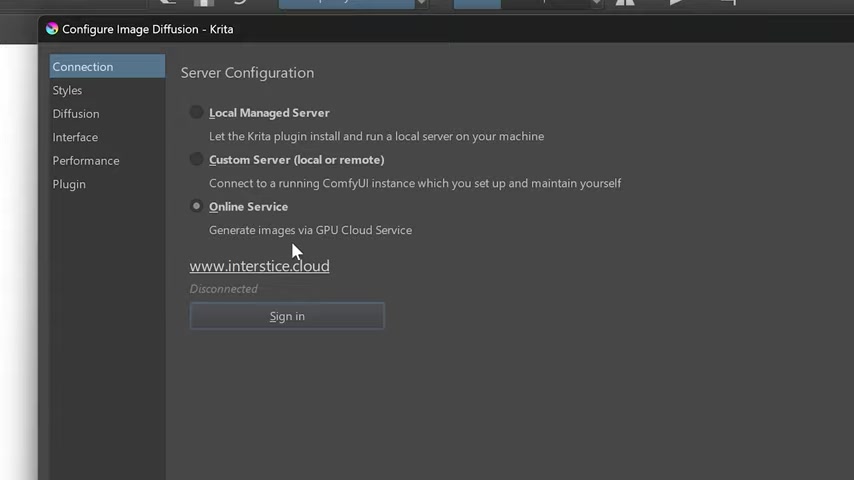Click the cut-off fill pattern icon in top toolbar

coord(204,3)
